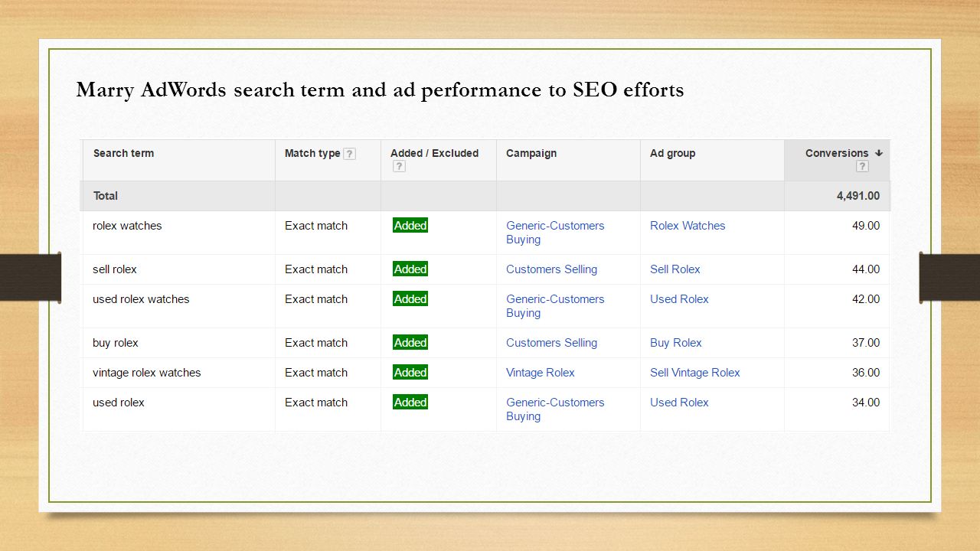Click Exact match in the 34.00 conversions row
Screen dimensions: 980x551
[x=316, y=403]
